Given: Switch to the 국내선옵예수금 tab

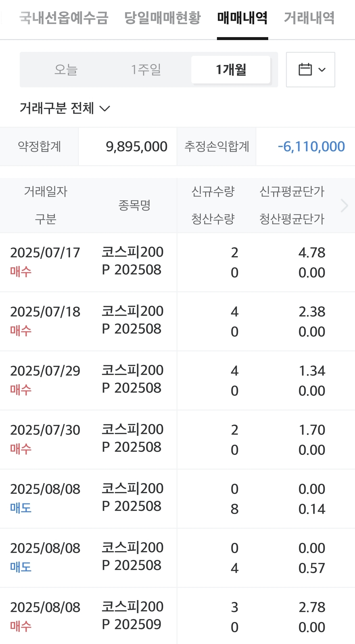Looking at the screenshot, I should (x=64, y=18).
